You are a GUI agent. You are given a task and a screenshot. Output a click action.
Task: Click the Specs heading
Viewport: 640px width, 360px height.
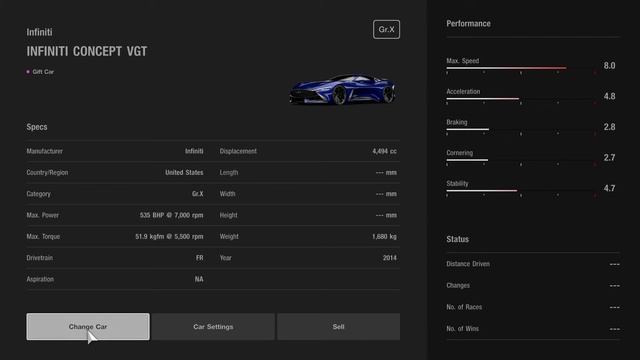pyautogui.click(x=37, y=127)
